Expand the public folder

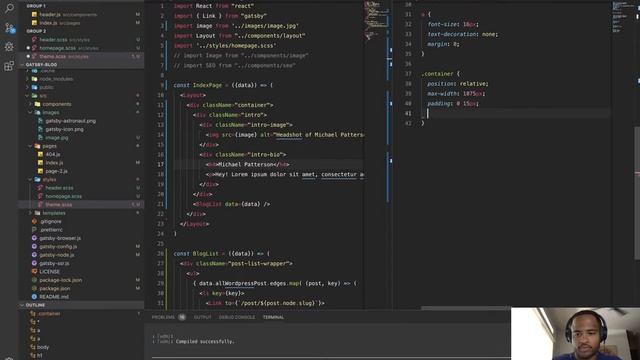point(28,87)
